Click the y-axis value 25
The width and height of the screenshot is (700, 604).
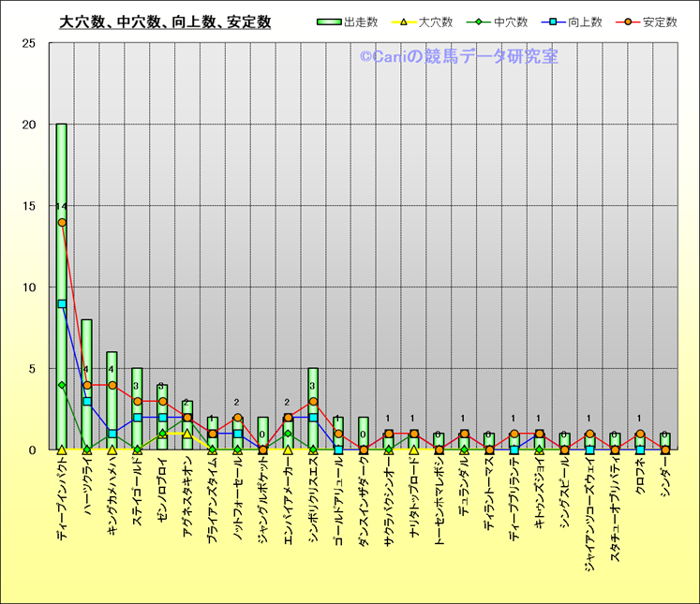click(29, 44)
